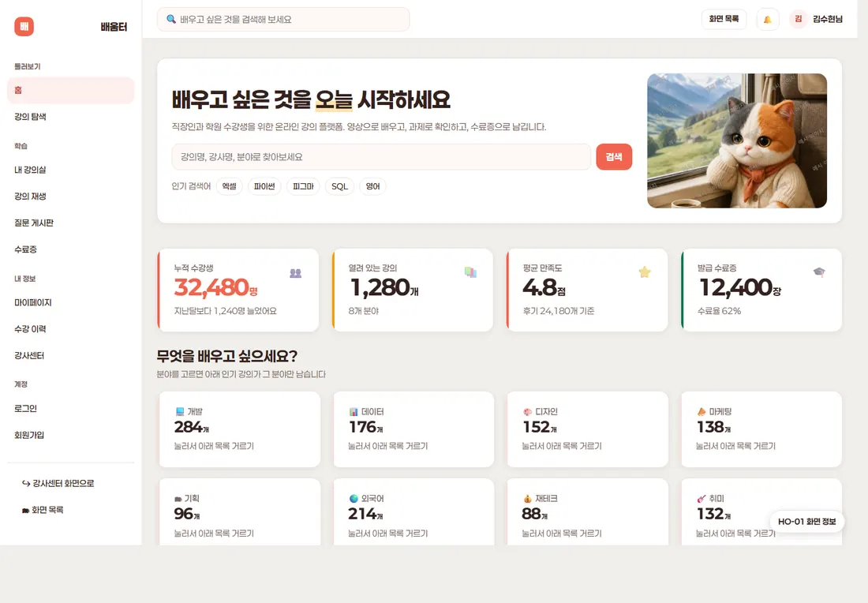Select the 엑셀 popular search chip
Image resolution: width=868 pixels, height=603 pixels.
[229, 186]
